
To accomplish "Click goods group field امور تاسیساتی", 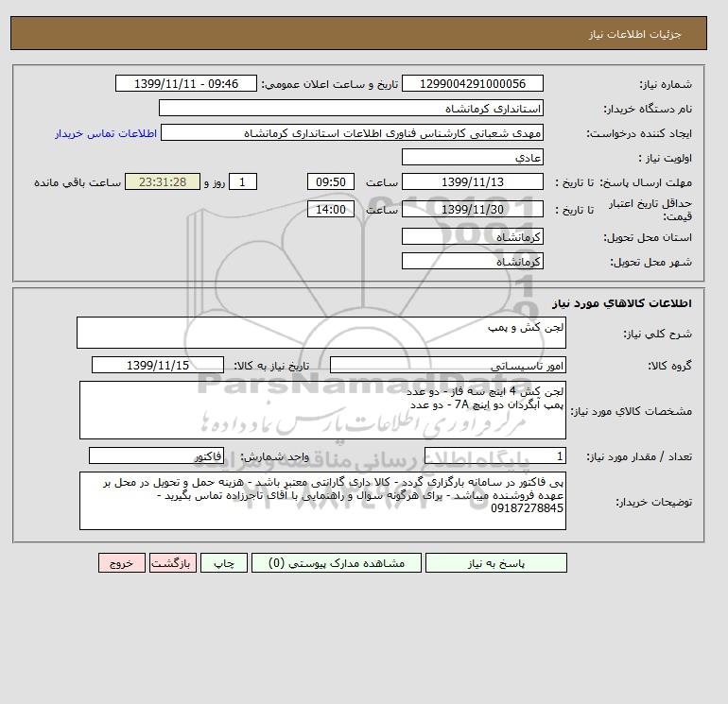I will tap(447, 365).
